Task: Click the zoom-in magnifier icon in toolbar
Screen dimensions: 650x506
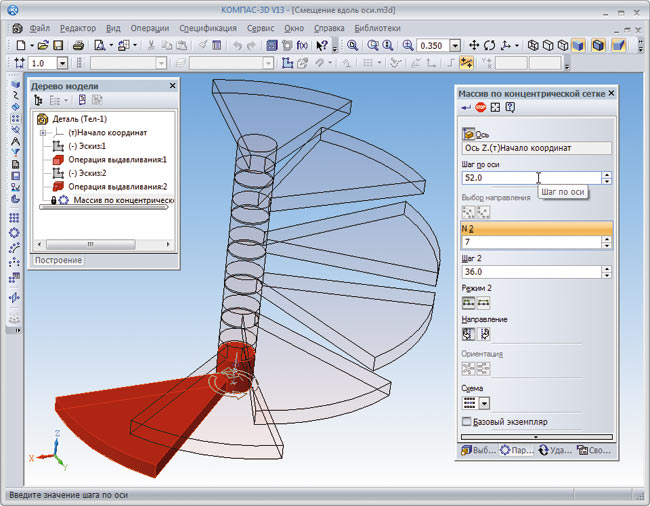Action: pos(408,46)
